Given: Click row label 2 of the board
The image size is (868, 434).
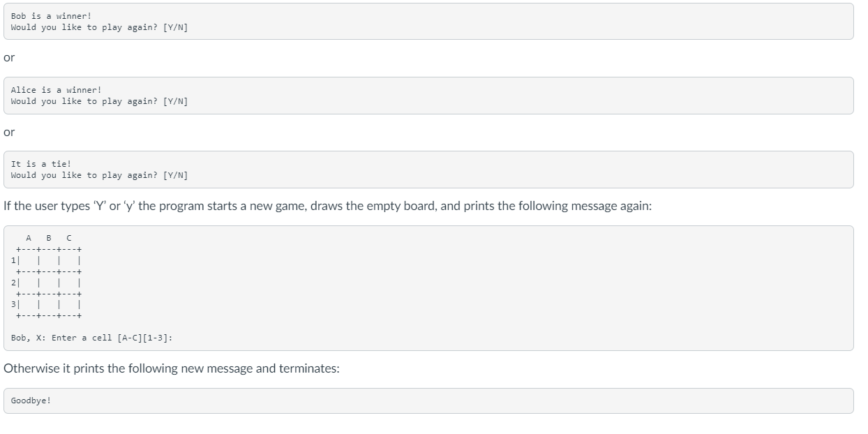Looking at the screenshot, I should point(13,282).
